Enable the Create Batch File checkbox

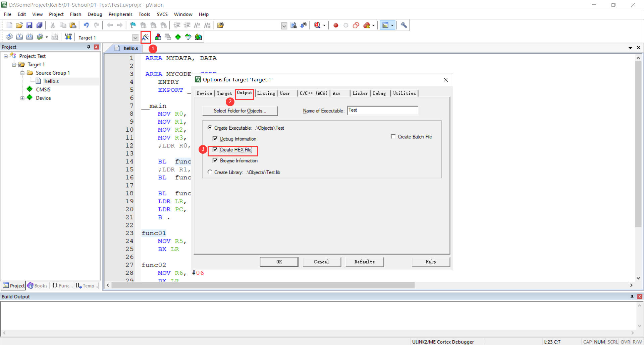click(393, 136)
